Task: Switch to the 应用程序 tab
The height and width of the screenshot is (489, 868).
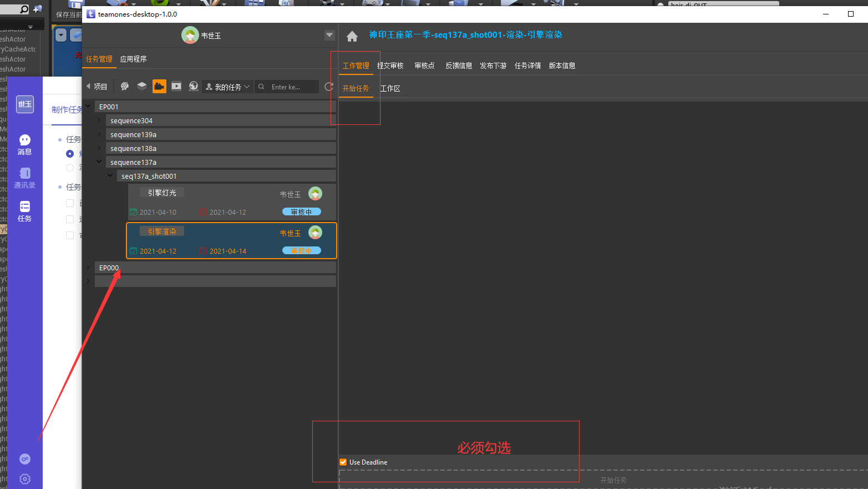Action: tap(133, 59)
